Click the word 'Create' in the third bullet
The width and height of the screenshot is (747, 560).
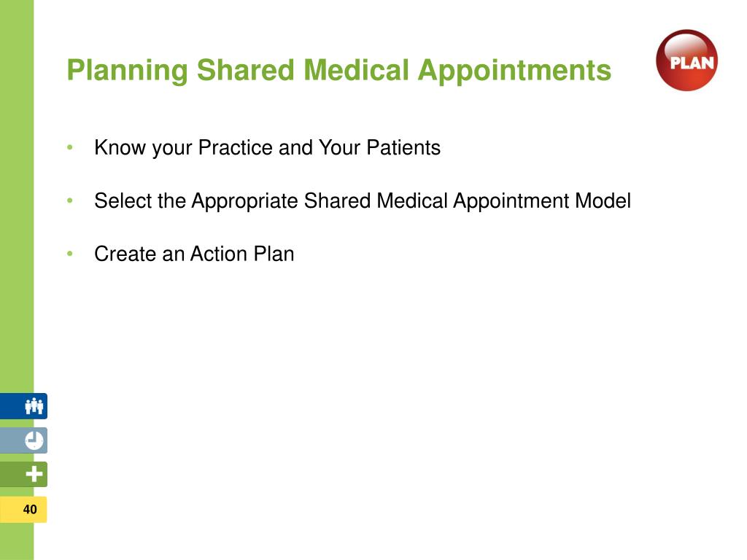pos(125,254)
